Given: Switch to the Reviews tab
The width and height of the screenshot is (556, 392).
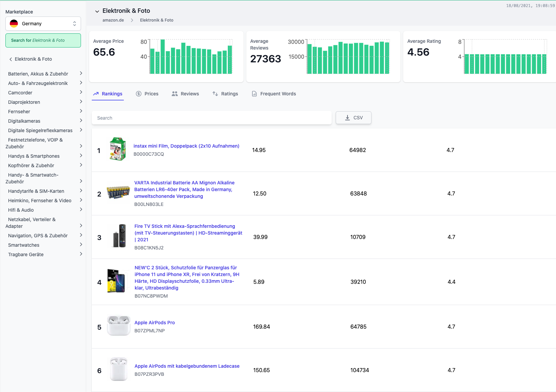Looking at the screenshot, I should [x=185, y=94].
